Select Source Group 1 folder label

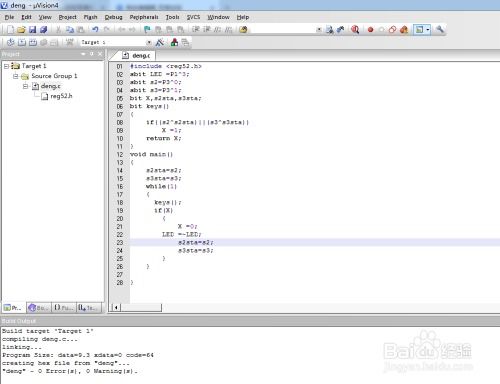point(54,76)
